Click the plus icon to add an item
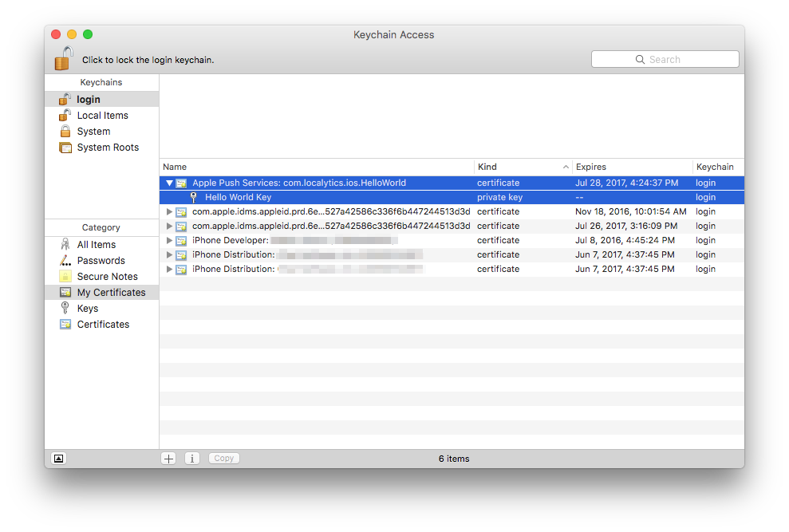This screenshot has height=532, width=789. point(168,458)
